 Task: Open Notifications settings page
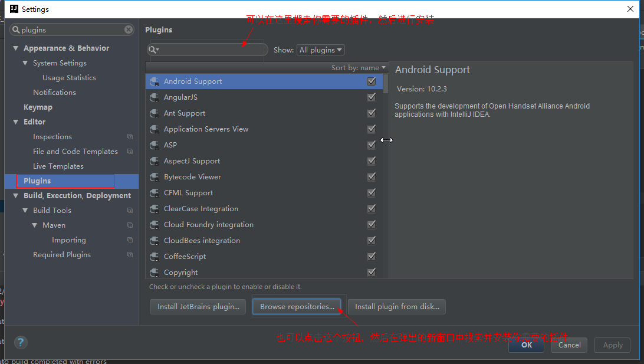tap(55, 93)
